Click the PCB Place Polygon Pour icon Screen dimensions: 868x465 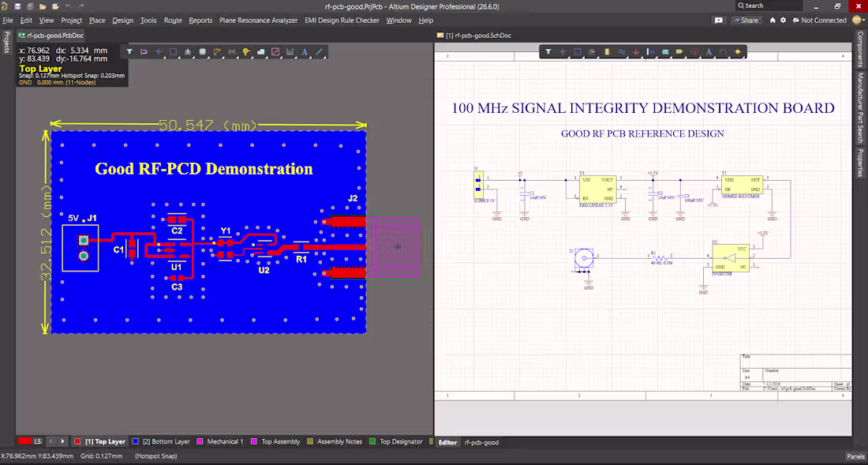point(260,52)
